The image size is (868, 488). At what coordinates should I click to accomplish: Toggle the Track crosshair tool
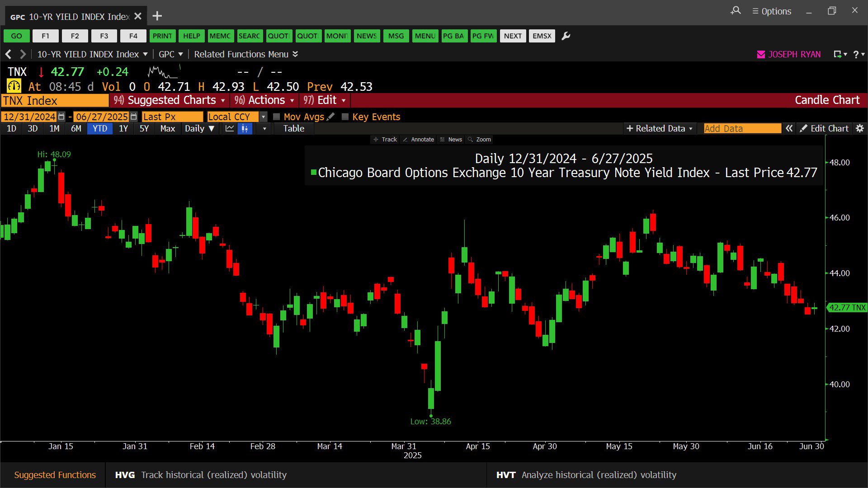[385, 140]
